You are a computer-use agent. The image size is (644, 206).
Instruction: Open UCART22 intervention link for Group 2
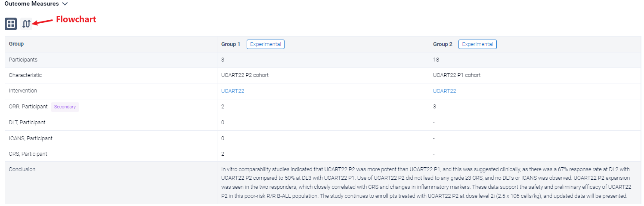pos(444,91)
